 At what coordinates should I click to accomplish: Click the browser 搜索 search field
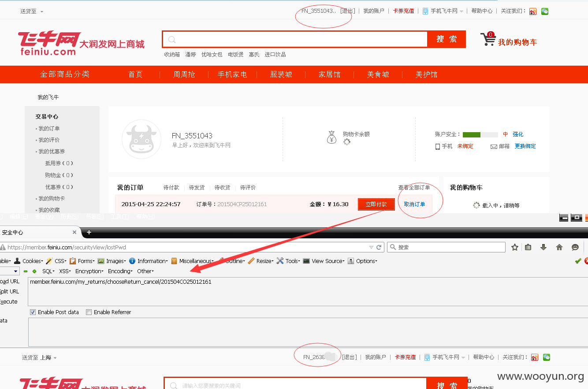[x=446, y=247]
